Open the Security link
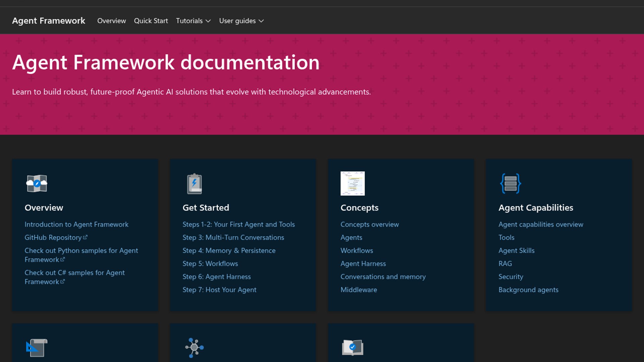Image resolution: width=644 pixels, height=362 pixels. (511, 277)
